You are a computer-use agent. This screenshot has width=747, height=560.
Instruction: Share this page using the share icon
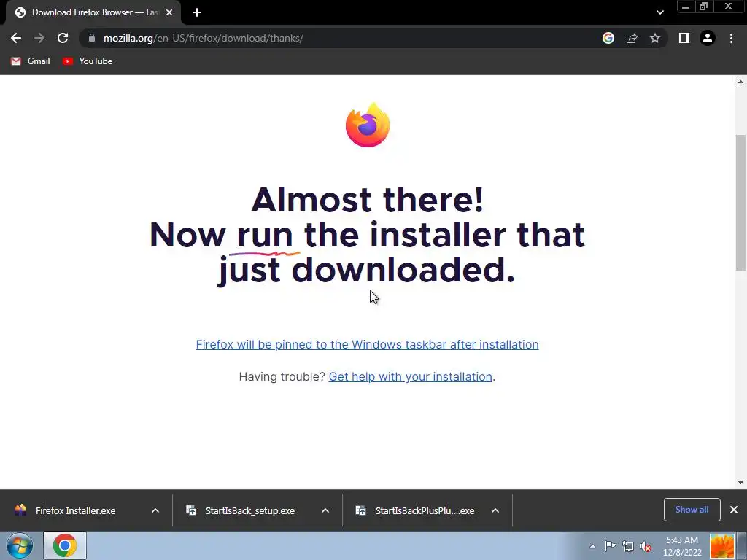click(x=632, y=38)
